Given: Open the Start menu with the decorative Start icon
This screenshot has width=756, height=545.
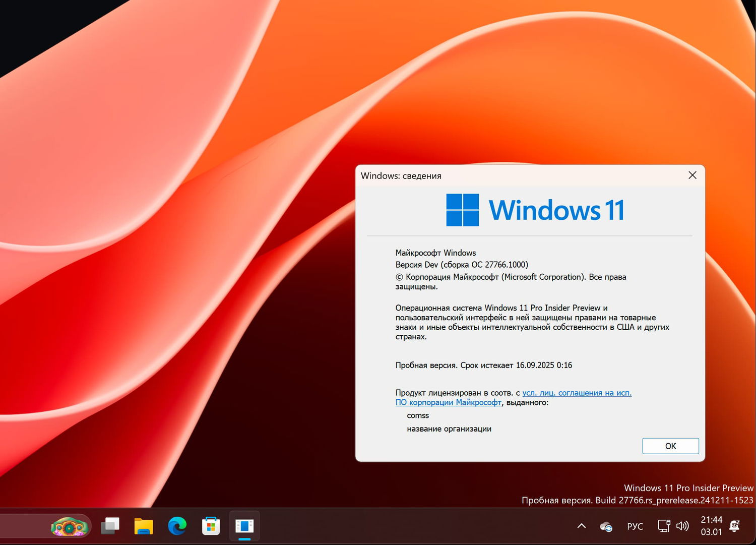Looking at the screenshot, I should [69, 526].
